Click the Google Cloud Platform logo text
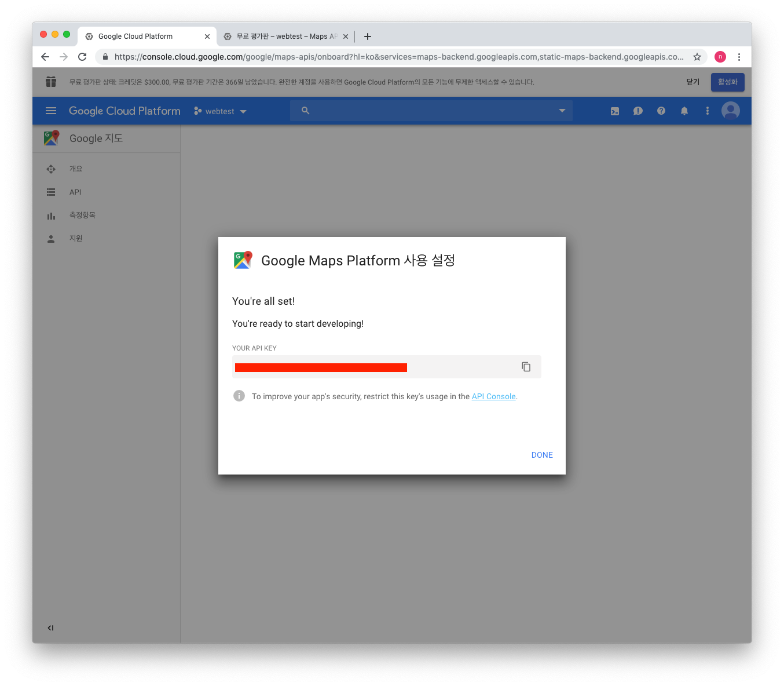The height and width of the screenshot is (686, 784). (124, 111)
